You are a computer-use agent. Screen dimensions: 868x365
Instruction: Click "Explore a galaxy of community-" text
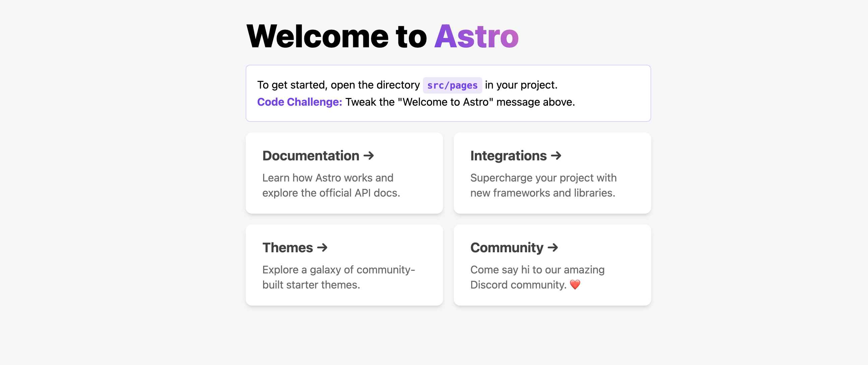click(338, 270)
